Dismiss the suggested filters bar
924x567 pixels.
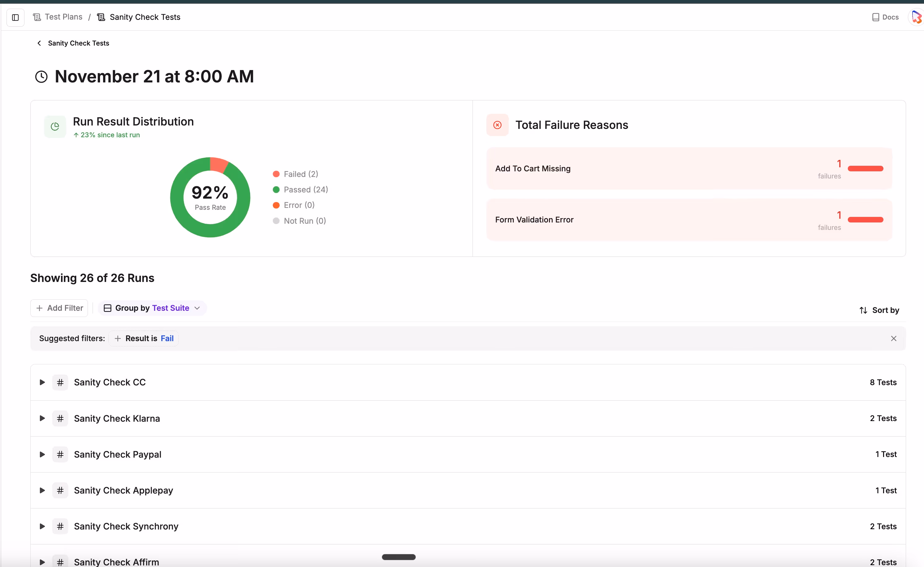point(893,338)
